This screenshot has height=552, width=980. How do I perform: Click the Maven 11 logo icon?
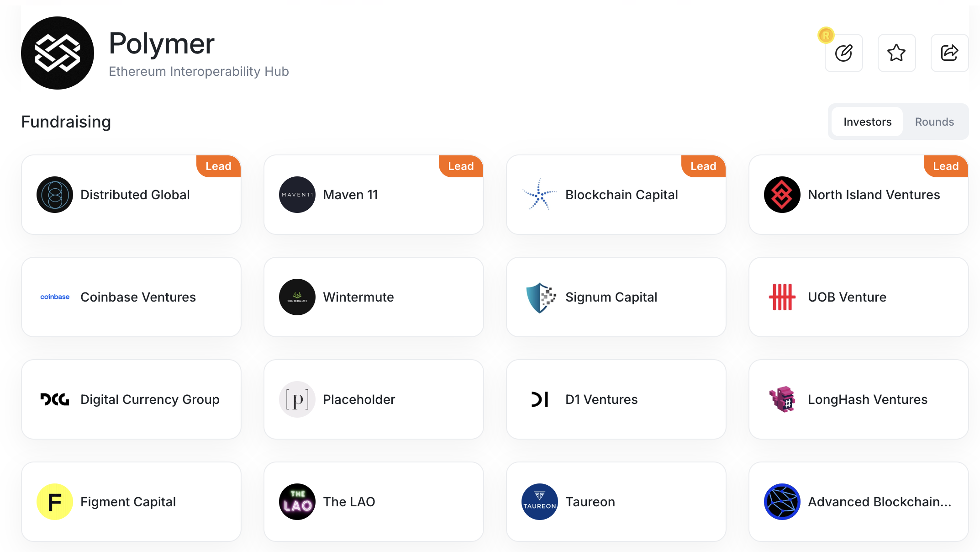point(297,195)
